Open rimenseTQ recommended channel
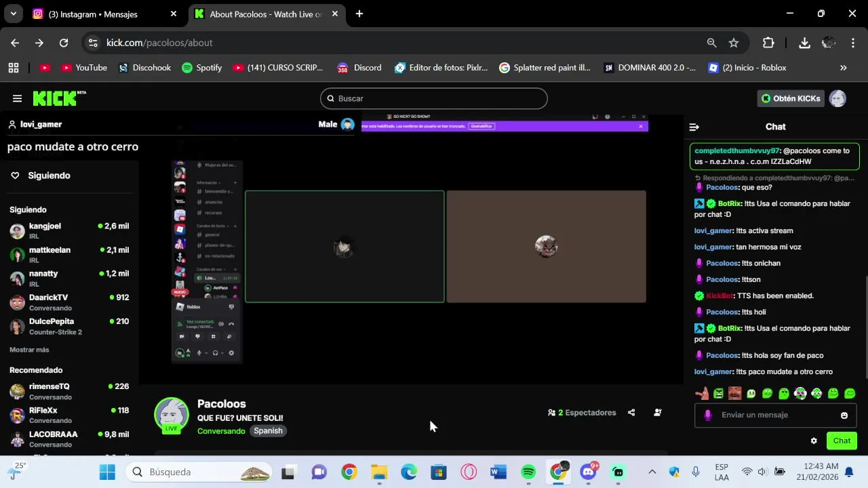 click(69, 391)
